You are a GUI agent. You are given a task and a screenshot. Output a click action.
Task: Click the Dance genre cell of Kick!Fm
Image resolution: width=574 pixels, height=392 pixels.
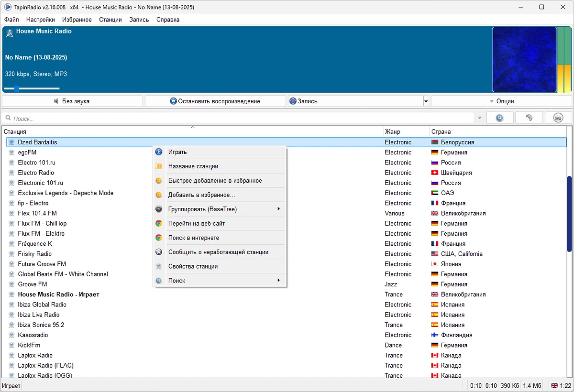[x=393, y=345]
